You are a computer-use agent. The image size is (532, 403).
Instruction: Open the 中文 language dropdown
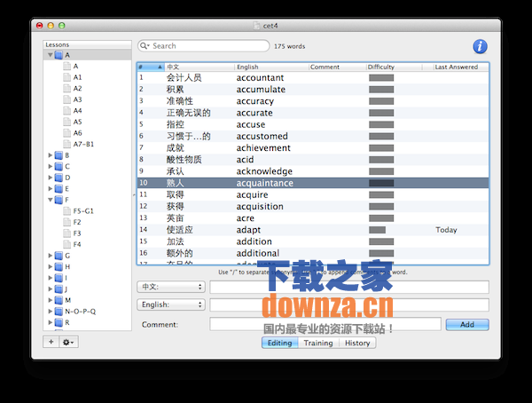171,287
